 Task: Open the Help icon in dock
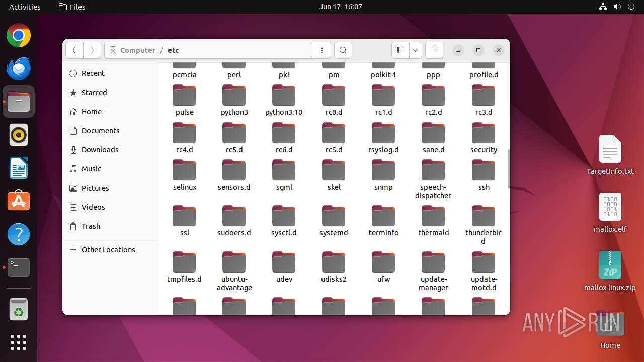(x=19, y=234)
